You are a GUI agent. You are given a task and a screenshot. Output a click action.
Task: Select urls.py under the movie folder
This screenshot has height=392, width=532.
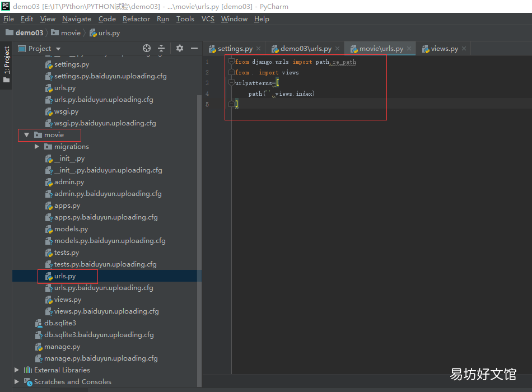(65, 276)
